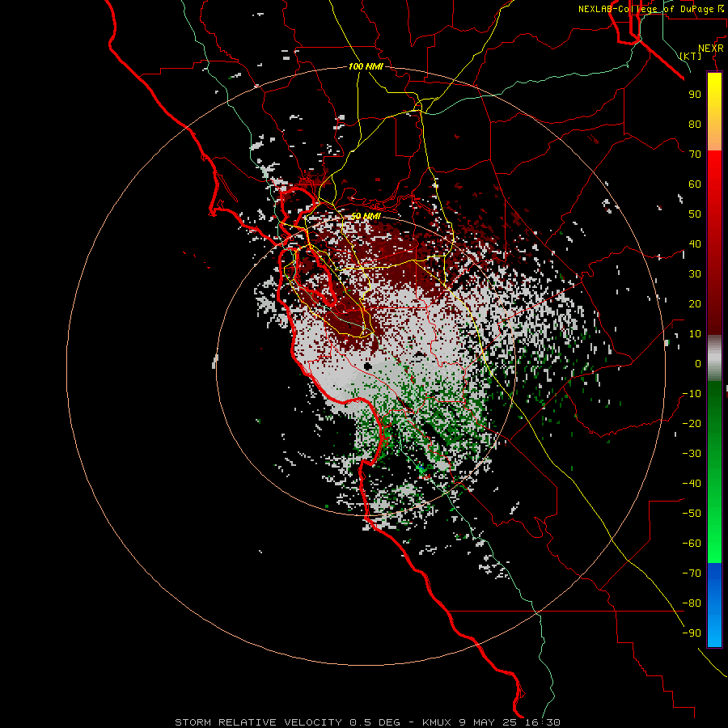
Task: Click the "10" value on velocity scale
Action: pos(695,334)
